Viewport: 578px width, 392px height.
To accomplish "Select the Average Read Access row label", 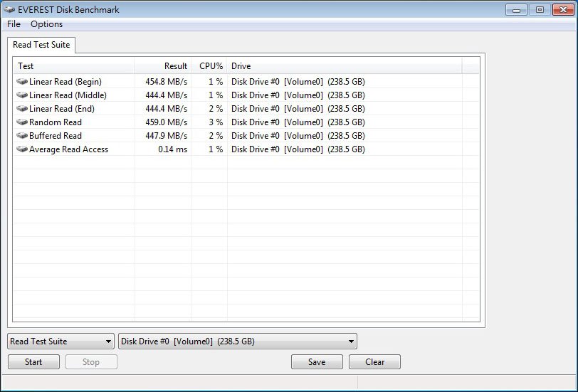I will (68, 149).
